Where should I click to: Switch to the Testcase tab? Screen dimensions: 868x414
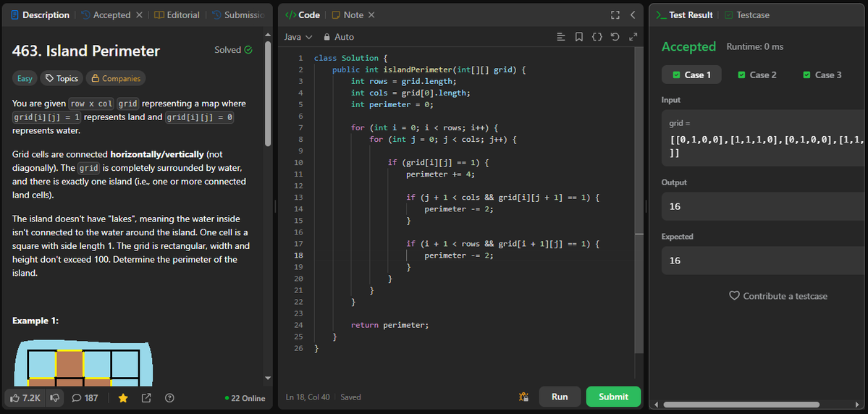(x=747, y=15)
